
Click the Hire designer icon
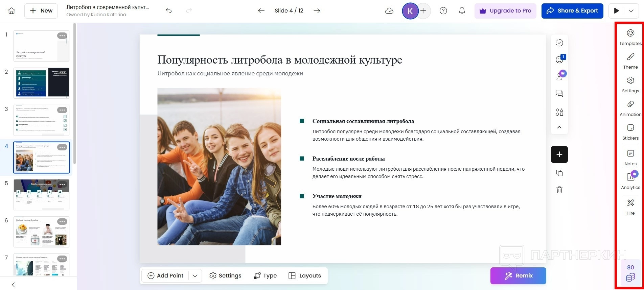630,207
